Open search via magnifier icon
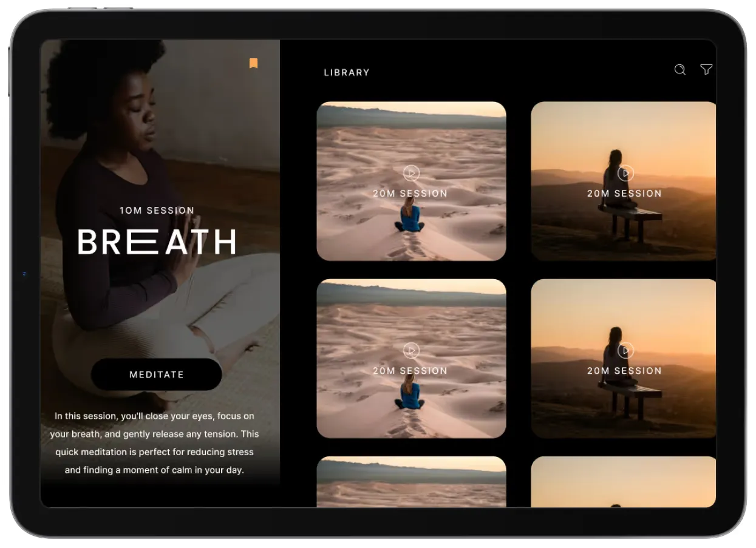Image resolution: width=756 pixels, height=548 pixels. pos(680,70)
